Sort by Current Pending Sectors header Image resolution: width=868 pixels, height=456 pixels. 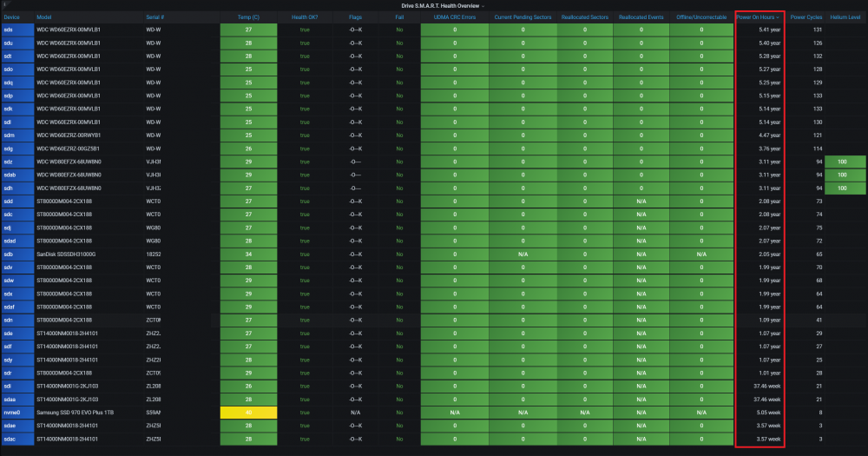pos(523,17)
